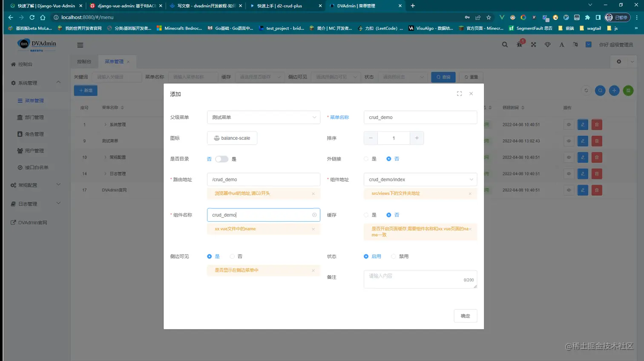Edit the 测试菜单 row with the blue pencil icon

coord(582,141)
